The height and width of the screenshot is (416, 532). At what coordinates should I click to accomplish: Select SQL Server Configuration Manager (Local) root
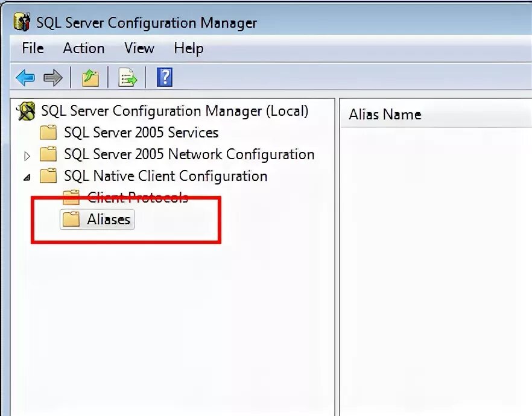[x=175, y=111]
